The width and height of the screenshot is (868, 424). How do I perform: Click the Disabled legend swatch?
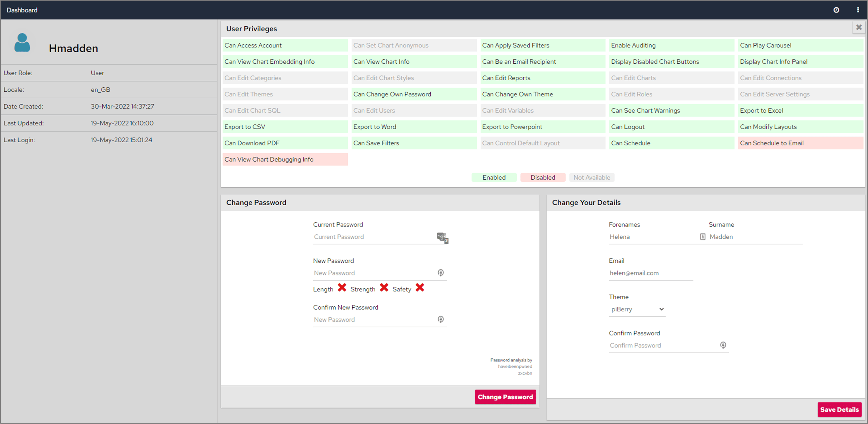pyautogui.click(x=543, y=177)
